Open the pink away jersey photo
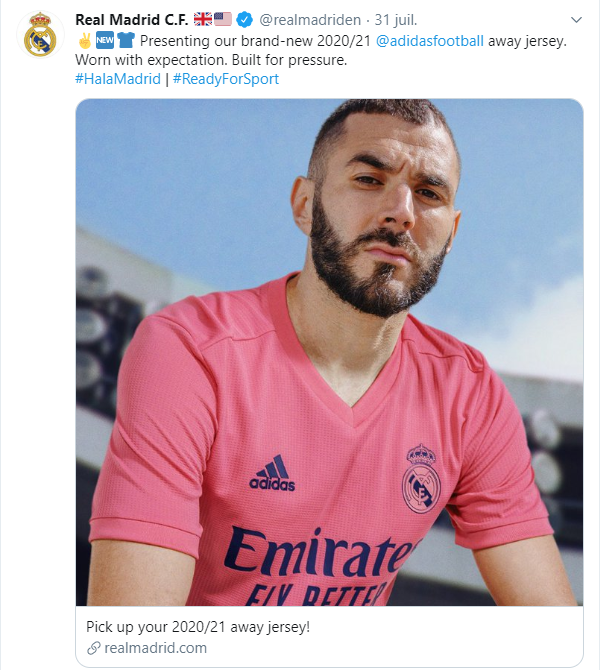Viewport: 604px width, 670px height. [329, 353]
